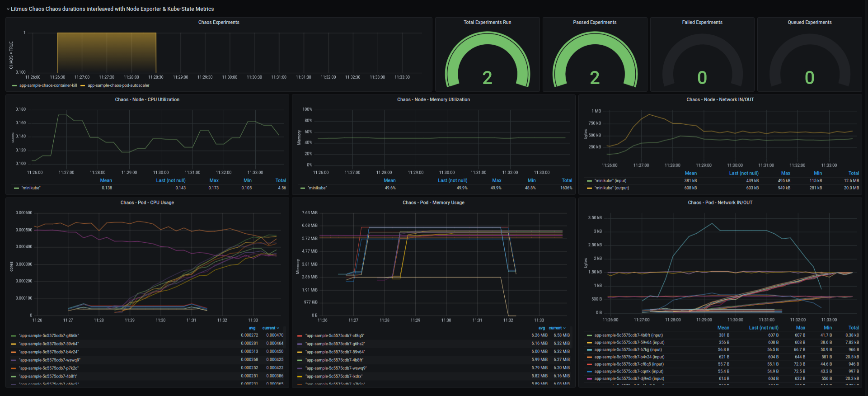The image size is (868, 396).
Task: Toggle app-sample-5c5575cdb7-b4v24 series in Pod CPU legend
Action: 49,352
